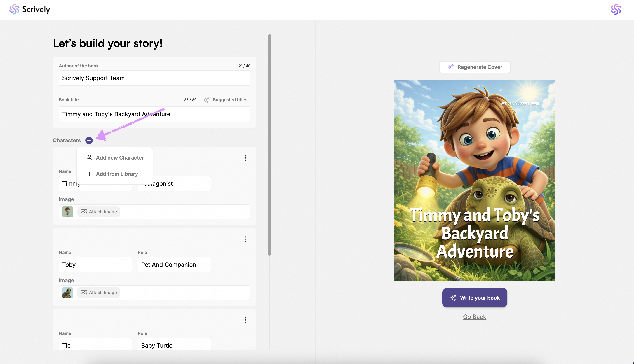Click the Write your book button

click(474, 297)
